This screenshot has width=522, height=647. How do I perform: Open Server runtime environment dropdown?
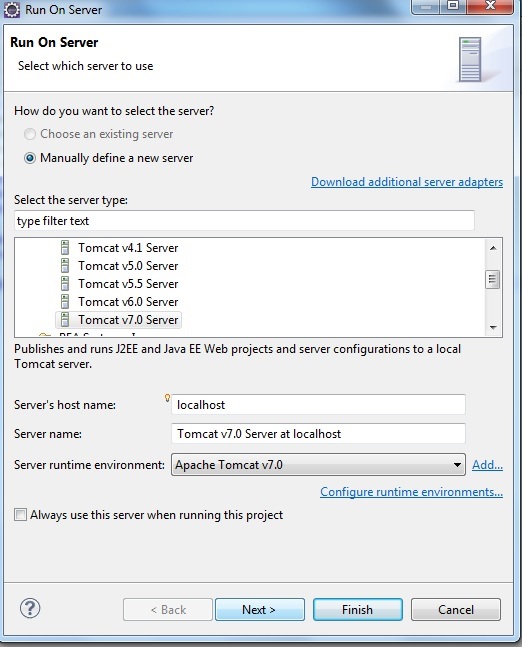point(318,465)
